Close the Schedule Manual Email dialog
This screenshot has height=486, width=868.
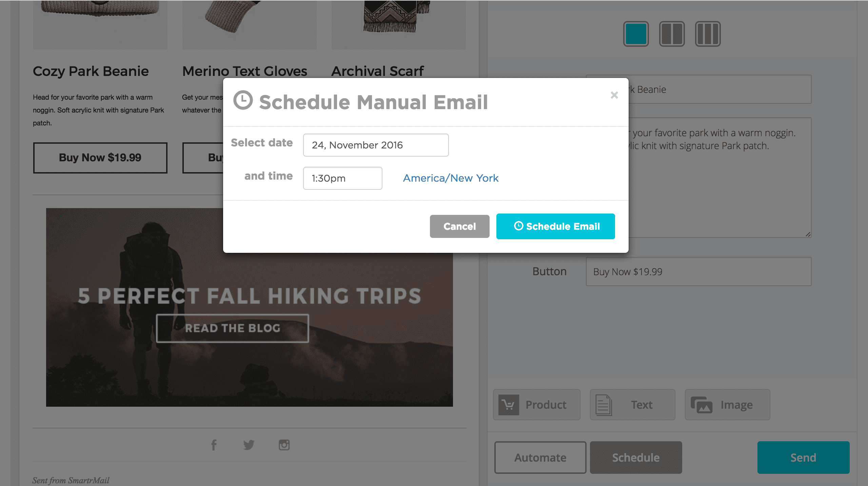(614, 95)
